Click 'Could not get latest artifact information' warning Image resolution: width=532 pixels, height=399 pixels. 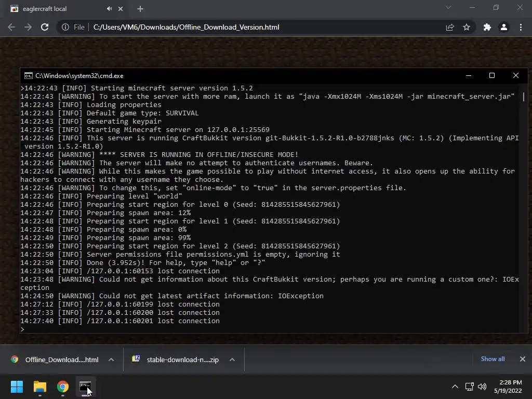pyautogui.click(x=172, y=296)
